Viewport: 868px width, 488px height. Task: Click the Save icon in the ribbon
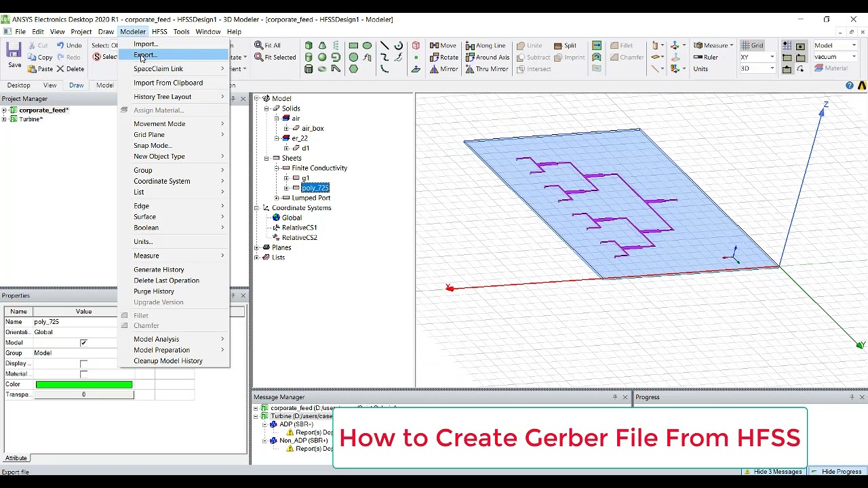click(14, 51)
